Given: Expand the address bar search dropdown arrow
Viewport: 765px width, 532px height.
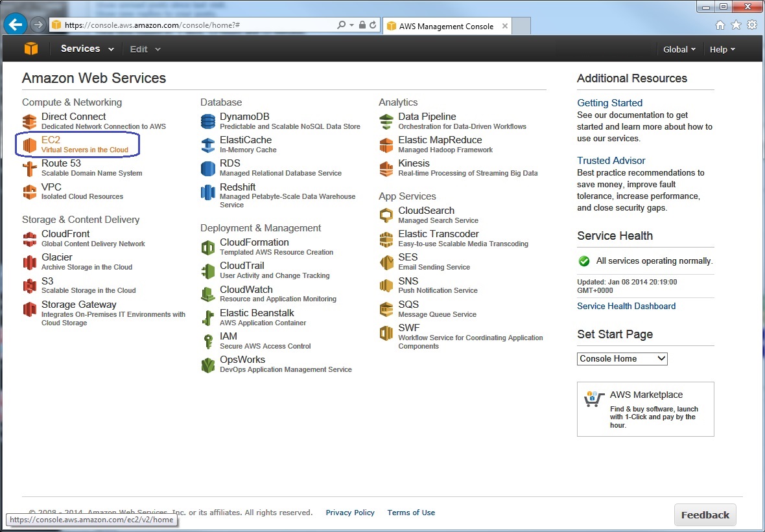Looking at the screenshot, I should 352,25.
